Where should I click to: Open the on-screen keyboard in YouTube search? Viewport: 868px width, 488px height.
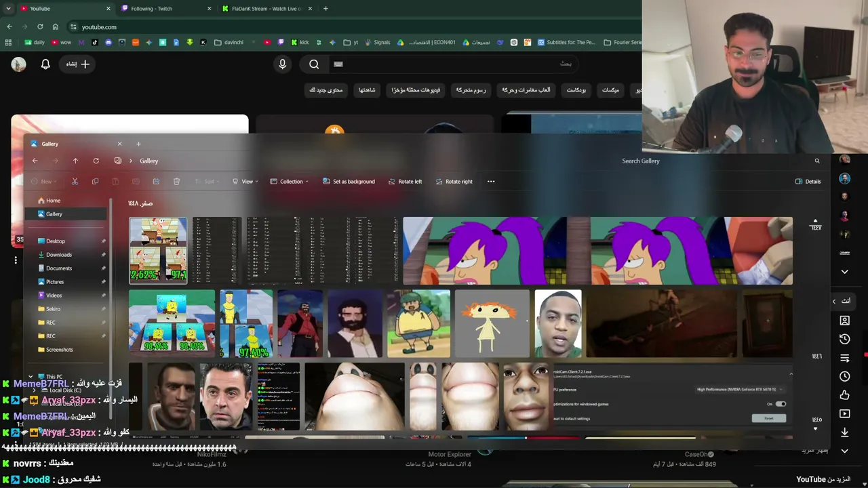[x=338, y=64]
